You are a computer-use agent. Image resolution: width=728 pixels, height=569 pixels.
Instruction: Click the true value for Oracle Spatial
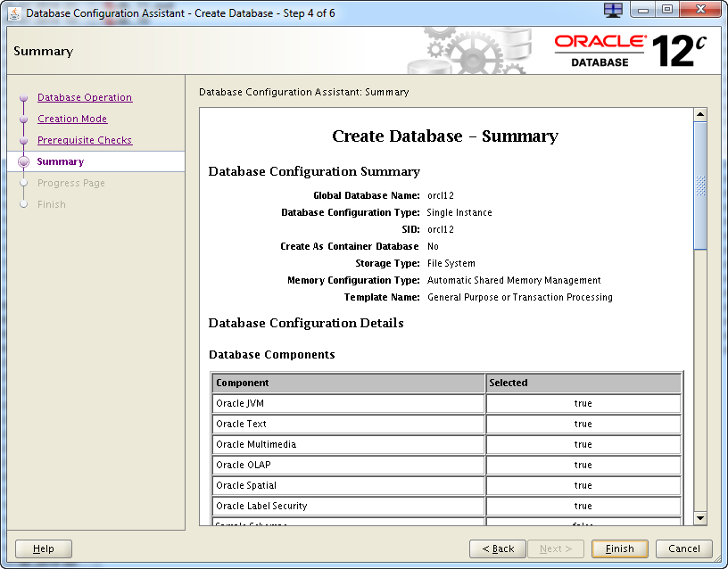point(583,485)
